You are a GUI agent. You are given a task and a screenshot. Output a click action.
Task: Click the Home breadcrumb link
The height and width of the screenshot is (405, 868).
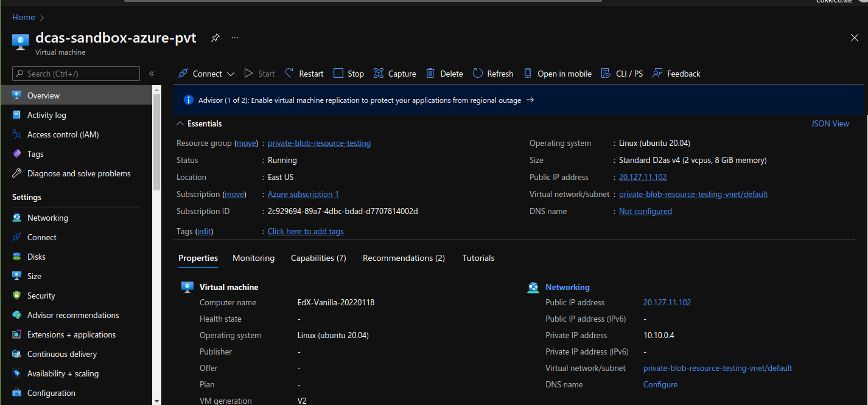pos(24,17)
